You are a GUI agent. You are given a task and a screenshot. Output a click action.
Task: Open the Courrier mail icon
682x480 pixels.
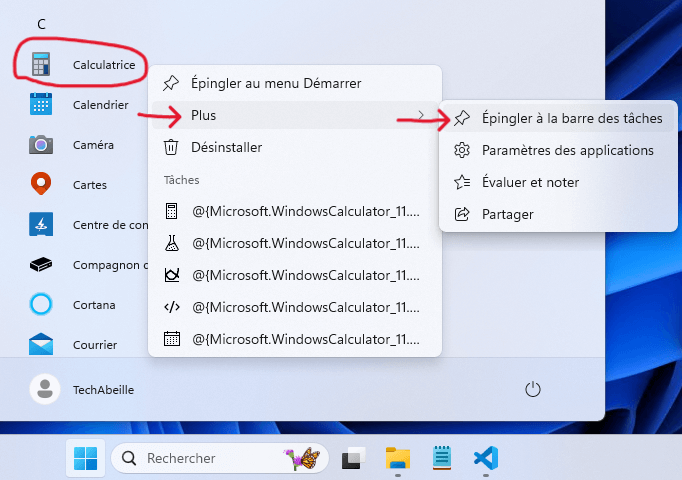click(41, 344)
